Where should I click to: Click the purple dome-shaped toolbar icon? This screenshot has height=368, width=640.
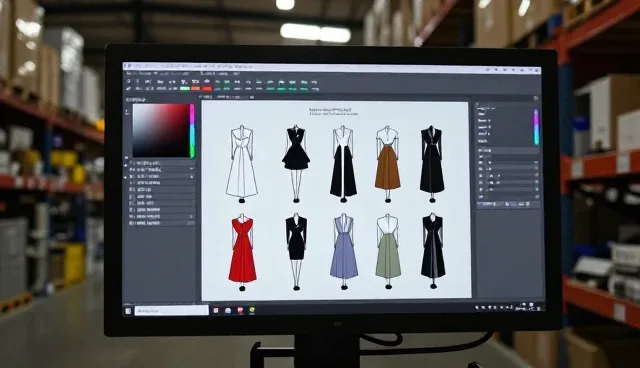pos(207,82)
